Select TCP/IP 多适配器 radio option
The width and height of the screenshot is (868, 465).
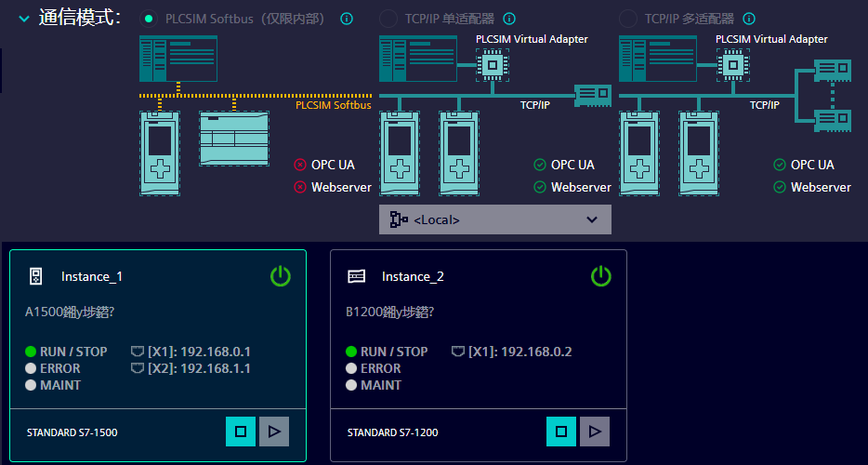click(x=629, y=19)
